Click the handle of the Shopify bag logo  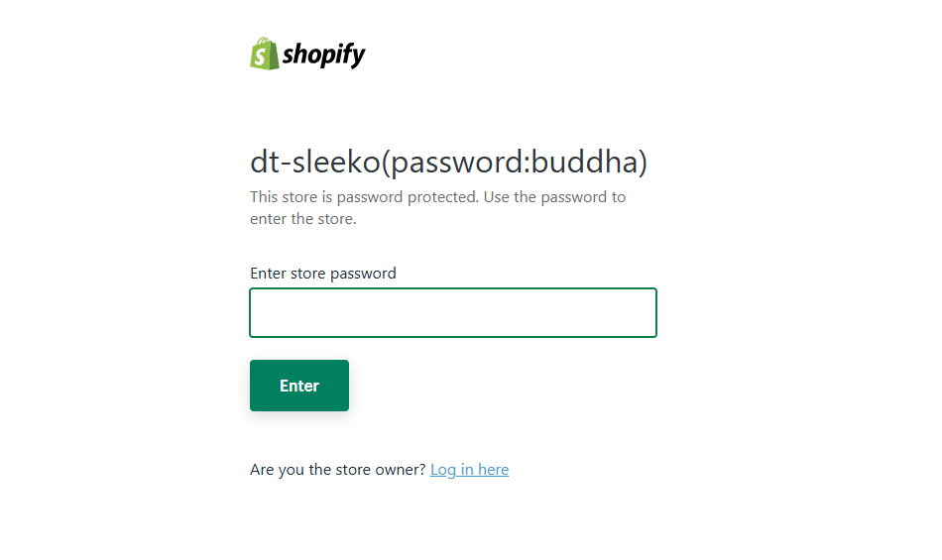263,42
